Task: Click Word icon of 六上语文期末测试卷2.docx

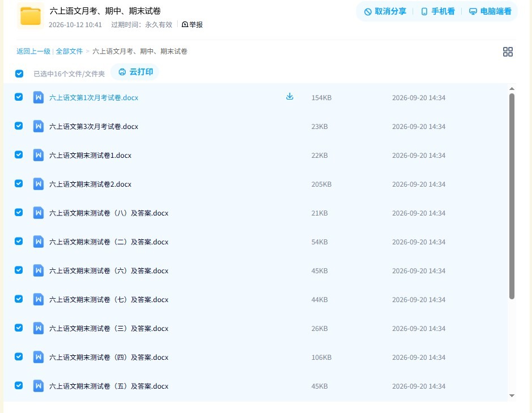Action: (38, 184)
